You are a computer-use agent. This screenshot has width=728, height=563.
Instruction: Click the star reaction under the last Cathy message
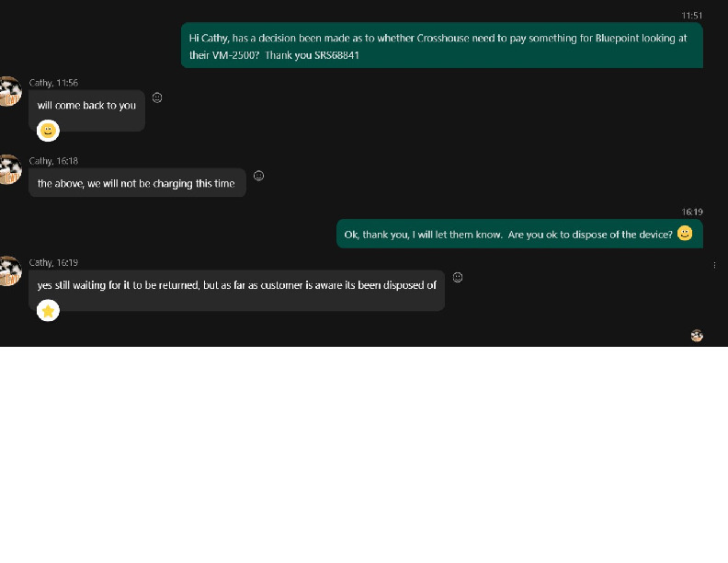point(48,311)
